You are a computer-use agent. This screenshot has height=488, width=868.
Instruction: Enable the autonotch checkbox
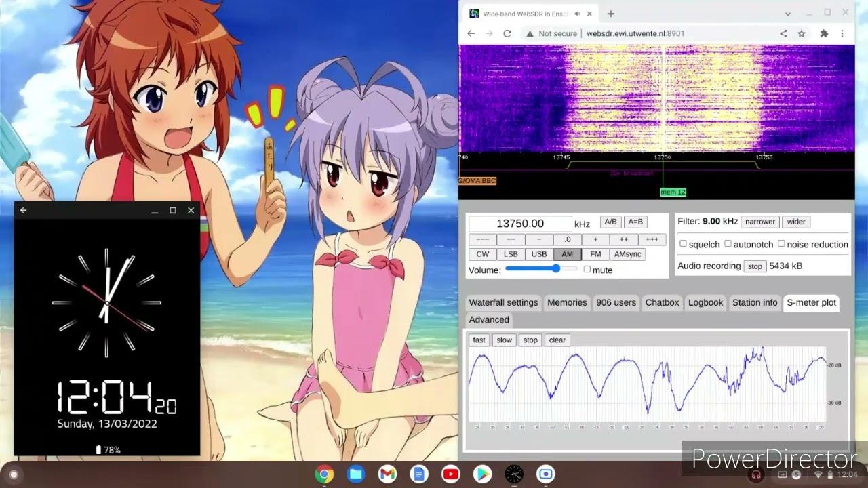point(728,244)
